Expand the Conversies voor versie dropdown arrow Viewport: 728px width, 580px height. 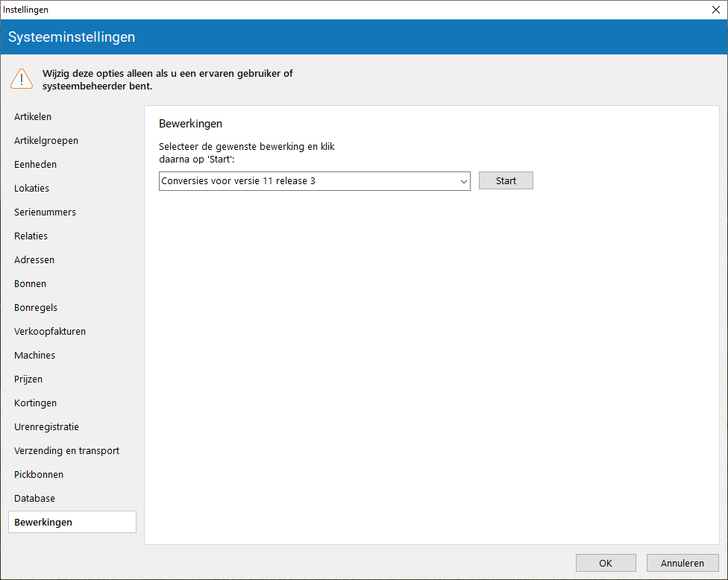tap(463, 181)
